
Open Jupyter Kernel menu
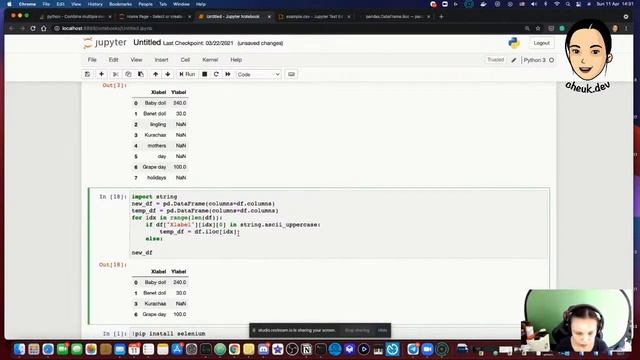[x=210, y=60]
